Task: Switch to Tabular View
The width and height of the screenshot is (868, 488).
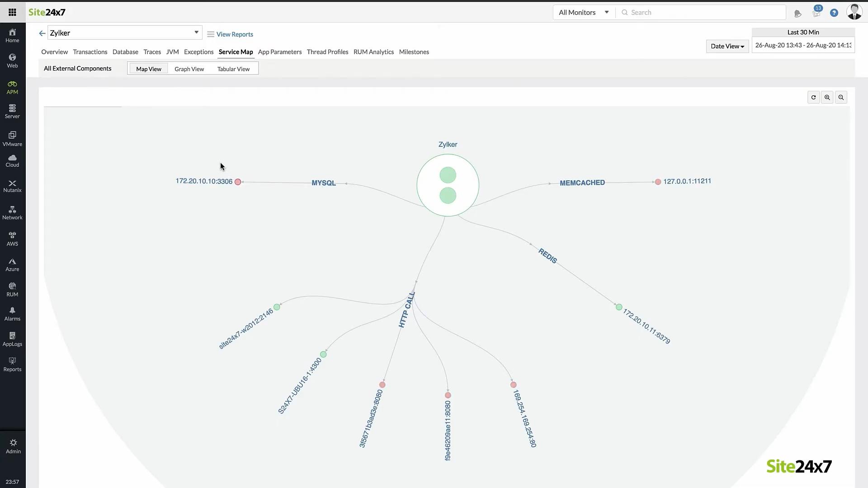Action: [x=233, y=69]
